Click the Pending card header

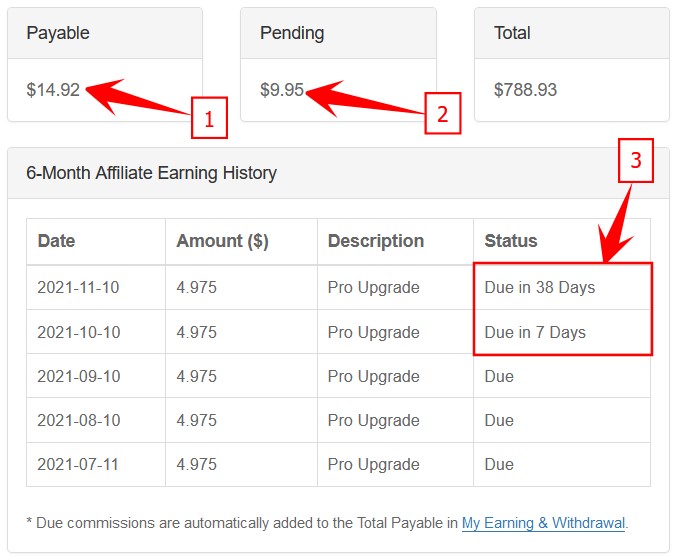[x=292, y=33]
